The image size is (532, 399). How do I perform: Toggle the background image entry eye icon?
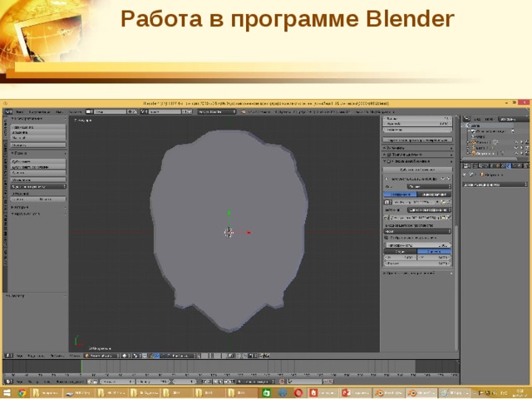(444, 179)
